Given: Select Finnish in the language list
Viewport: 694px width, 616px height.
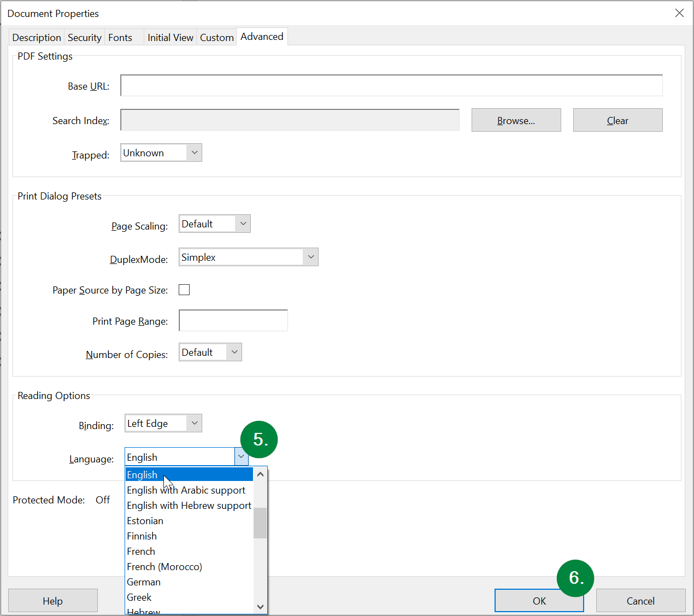Looking at the screenshot, I should point(189,536).
